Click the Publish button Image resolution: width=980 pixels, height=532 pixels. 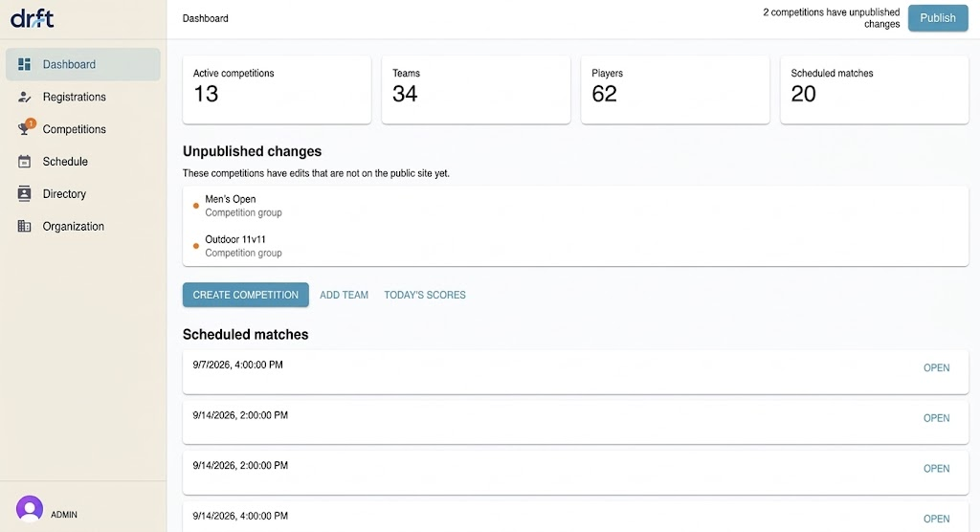click(x=938, y=18)
